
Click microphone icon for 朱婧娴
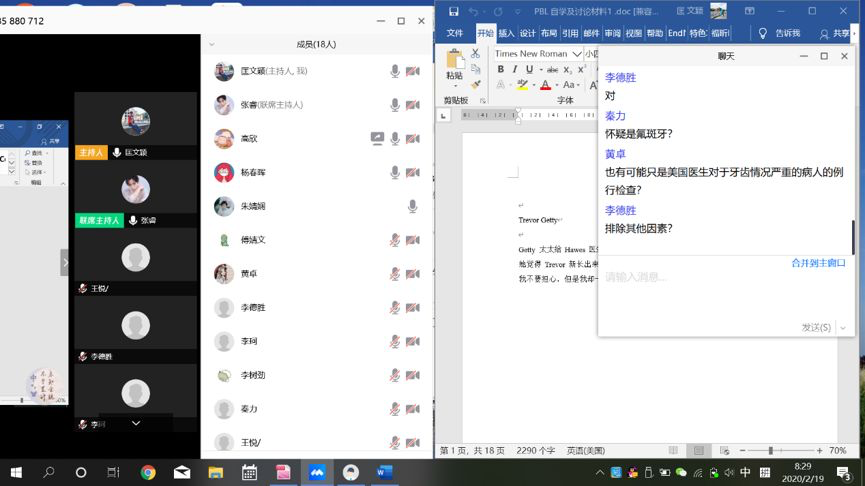click(412, 206)
